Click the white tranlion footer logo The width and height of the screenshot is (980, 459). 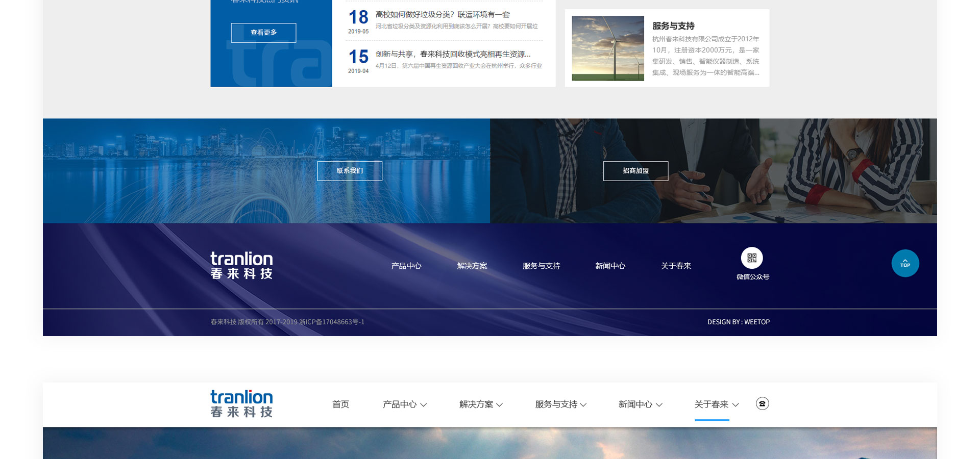pyautogui.click(x=241, y=265)
